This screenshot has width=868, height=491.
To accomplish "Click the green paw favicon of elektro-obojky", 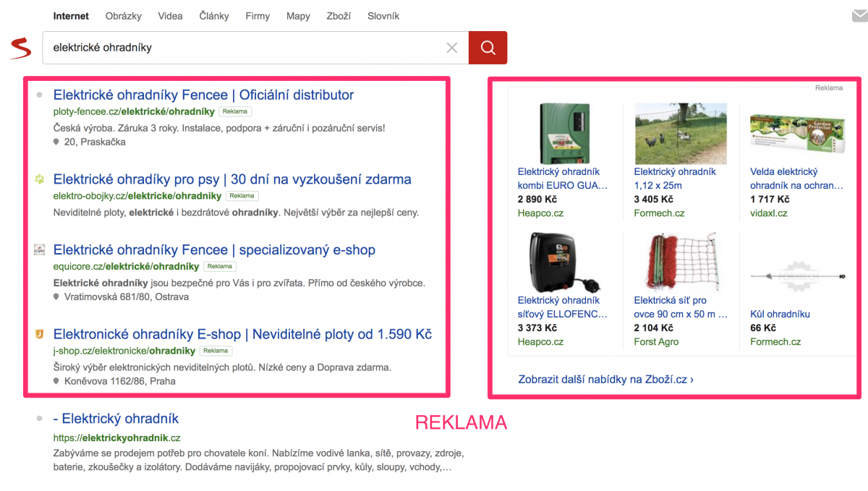I will [40, 179].
